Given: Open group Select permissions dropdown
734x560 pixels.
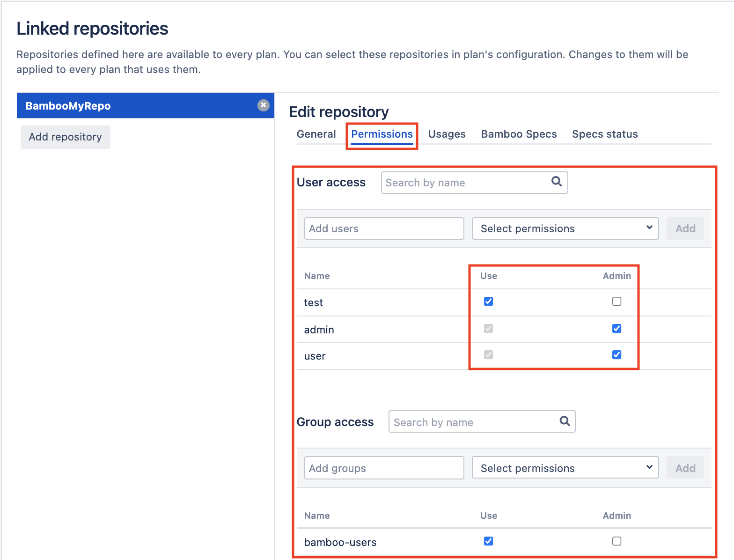Looking at the screenshot, I should [x=565, y=468].
